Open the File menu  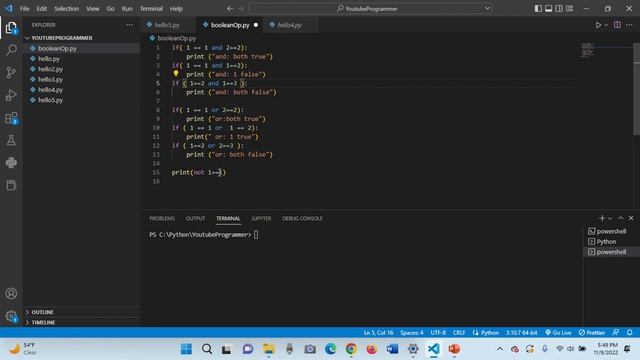(x=24, y=9)
